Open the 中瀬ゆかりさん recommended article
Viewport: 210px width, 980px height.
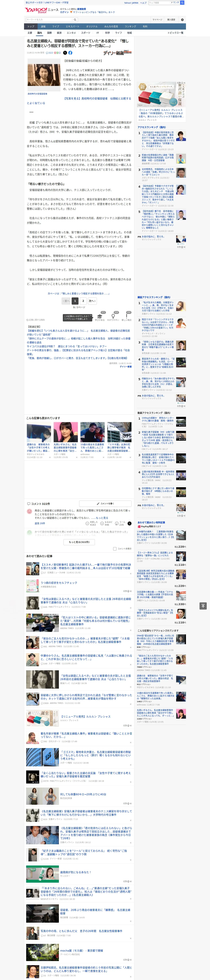click(x=86, y=657)
